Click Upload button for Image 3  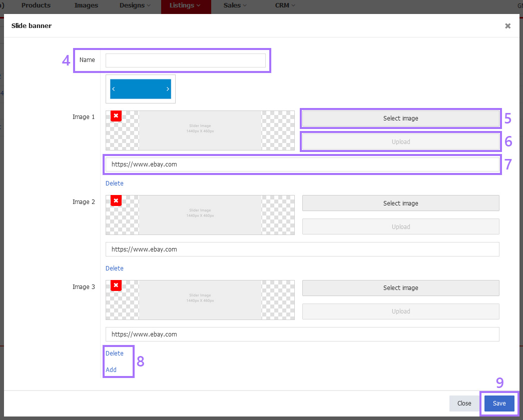tap(400, 311)
